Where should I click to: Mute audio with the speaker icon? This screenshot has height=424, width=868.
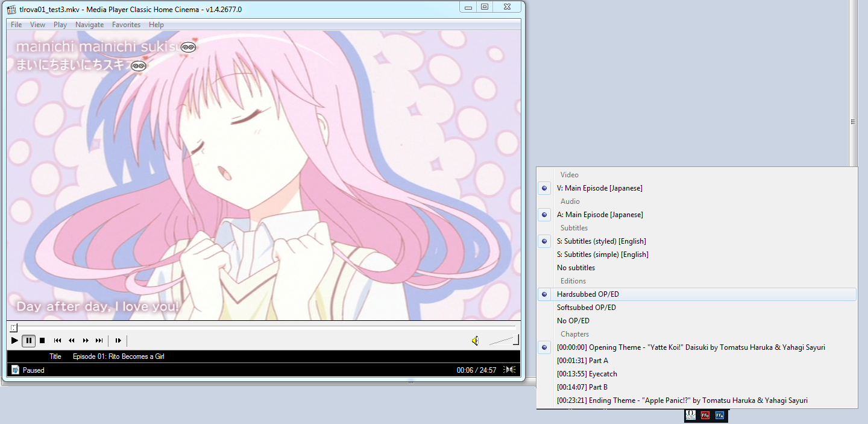[x=476, y=341]
